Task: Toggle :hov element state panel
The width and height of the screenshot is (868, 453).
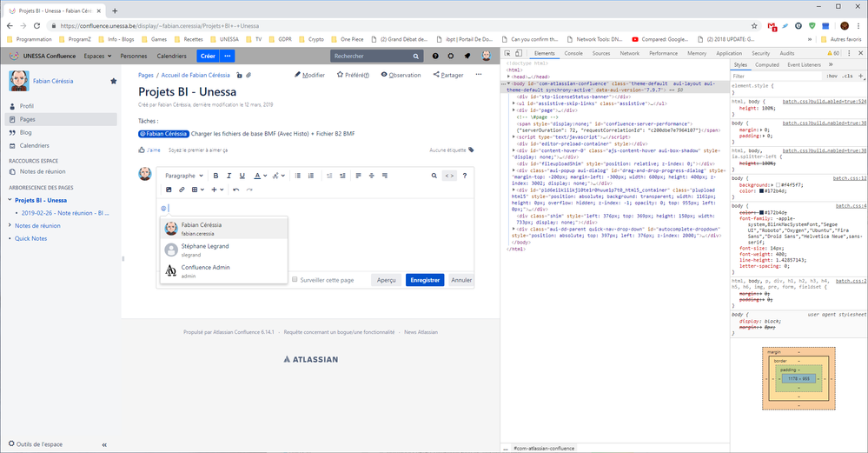Action: 832,76
